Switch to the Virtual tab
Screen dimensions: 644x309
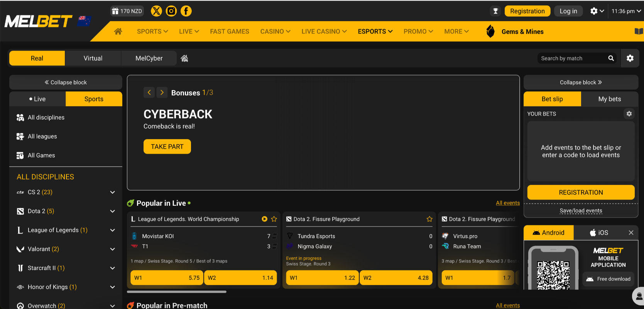(93, 59)
